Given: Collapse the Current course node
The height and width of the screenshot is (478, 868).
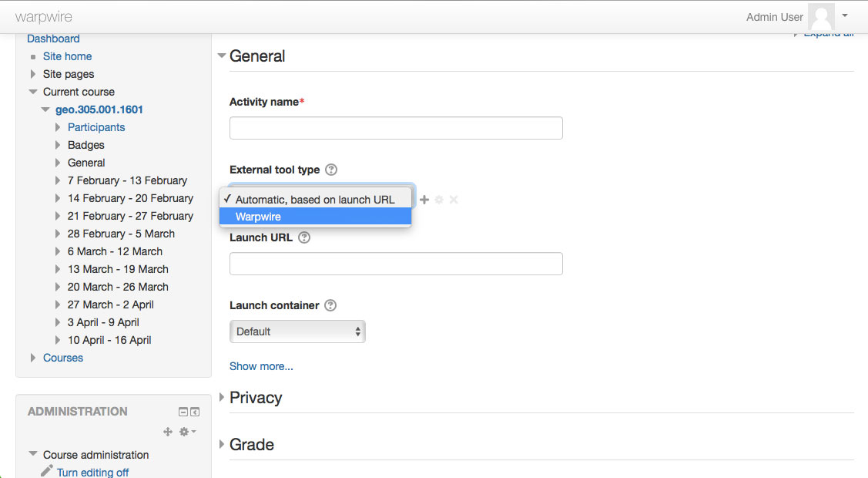Looking at the screenshot, I should click(32, 92).
